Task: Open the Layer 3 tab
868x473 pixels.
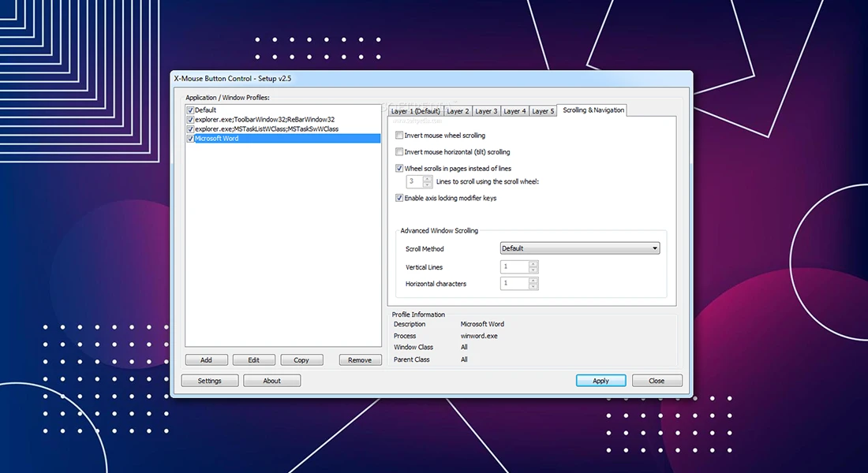Action: point(486,111)
